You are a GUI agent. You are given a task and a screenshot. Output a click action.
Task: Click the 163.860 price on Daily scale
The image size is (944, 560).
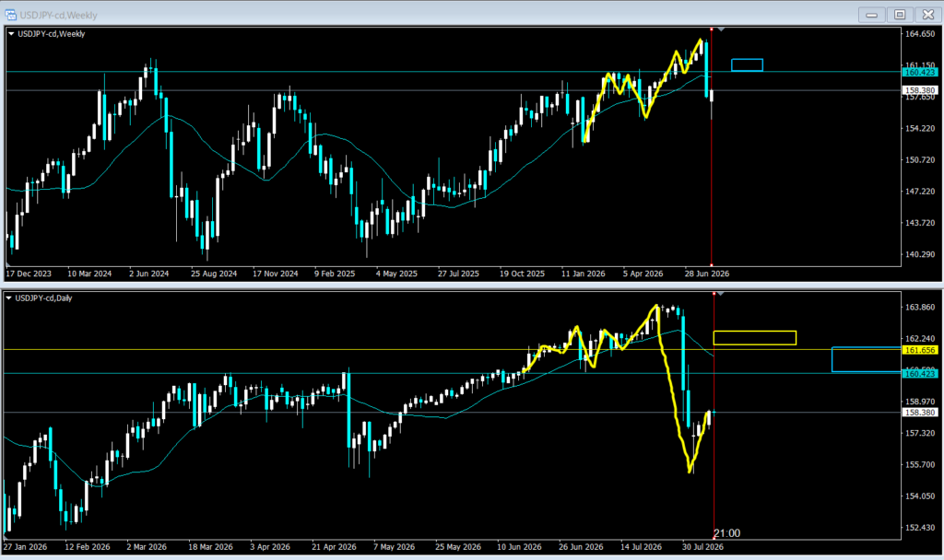pos(920,308)
